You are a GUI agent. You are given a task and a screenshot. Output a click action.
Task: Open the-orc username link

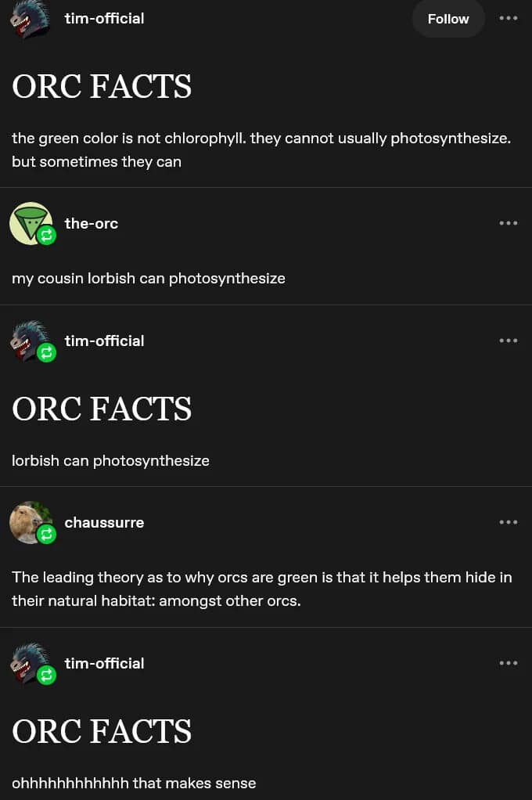coord(91,223)
